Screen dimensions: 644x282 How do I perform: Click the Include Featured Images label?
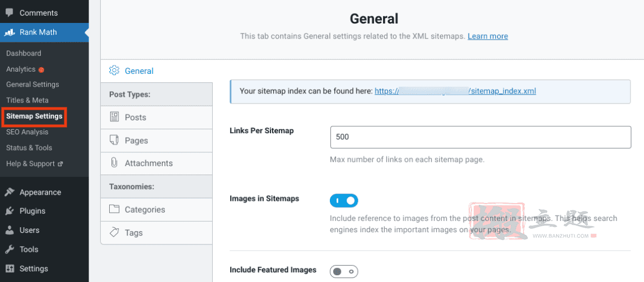click(x=273, y=270)
